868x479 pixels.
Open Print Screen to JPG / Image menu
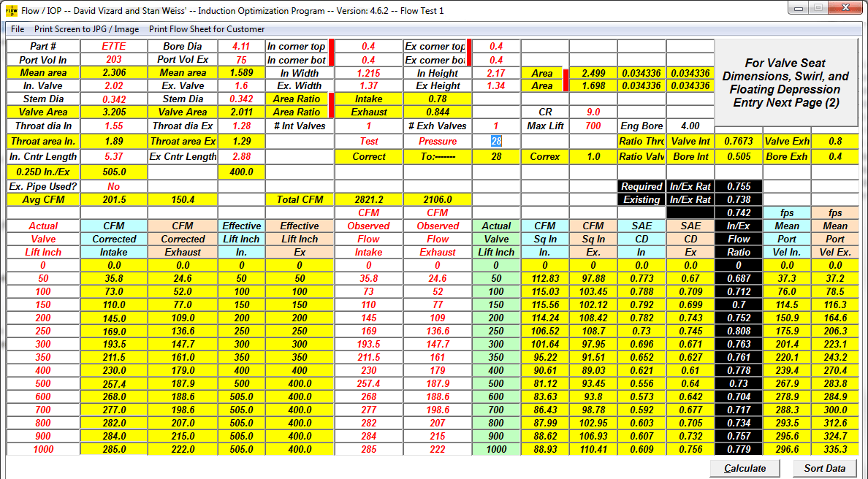87,29
